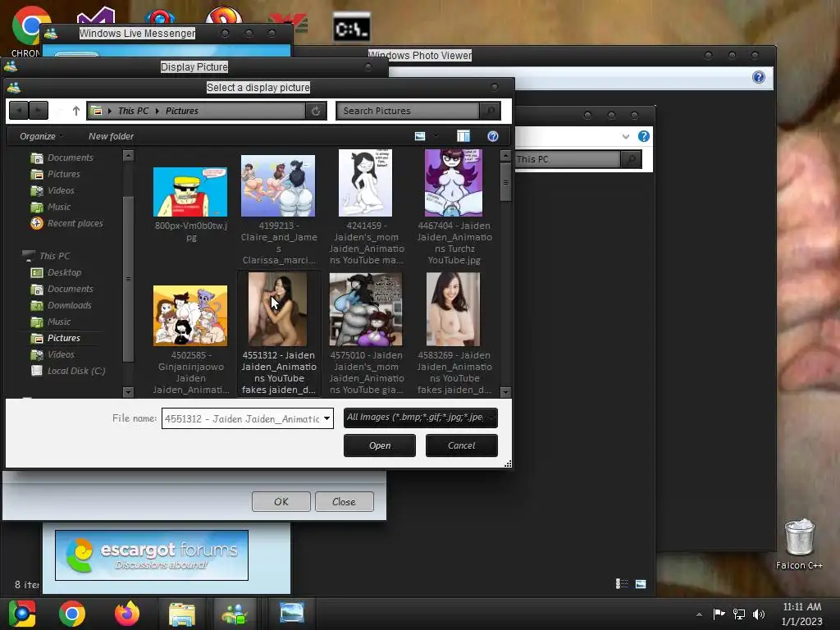Open Help icon in Windows Photo Viewer window
This screenshot has width=840, height=630.
pos(759,77)
